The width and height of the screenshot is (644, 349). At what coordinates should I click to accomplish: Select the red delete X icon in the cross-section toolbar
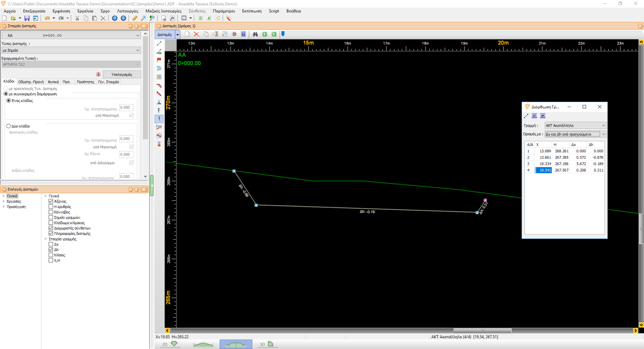(x=197, y=34)
